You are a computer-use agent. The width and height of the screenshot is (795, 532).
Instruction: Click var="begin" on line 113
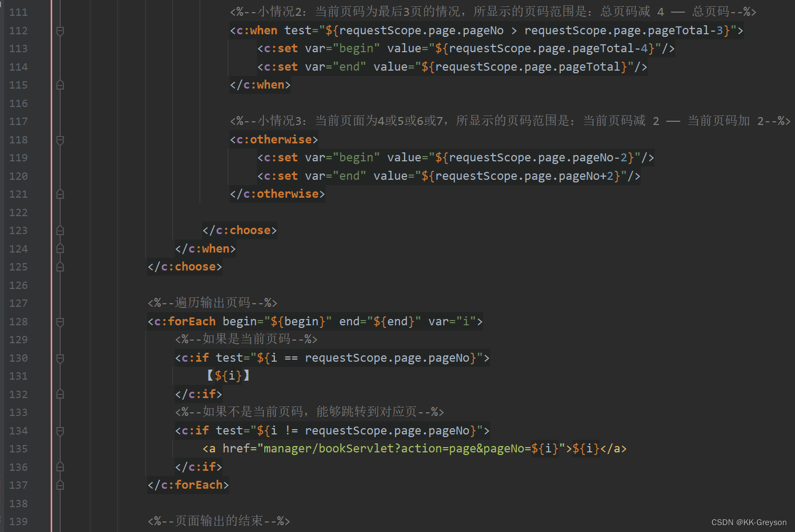(x=342, y=49)
